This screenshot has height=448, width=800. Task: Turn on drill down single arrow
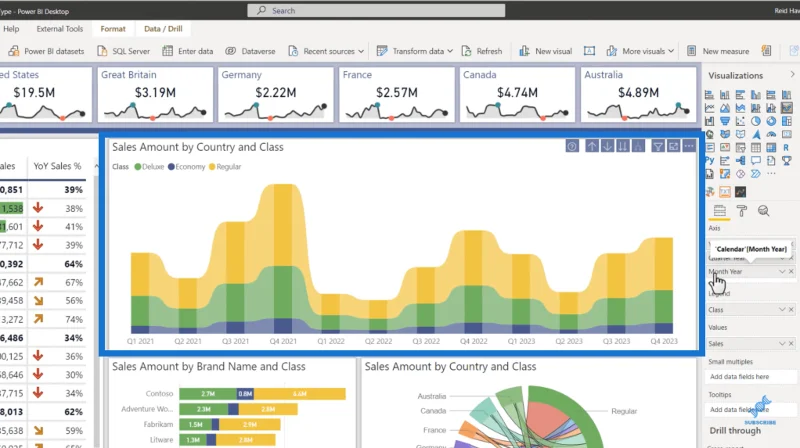[607, 146]
